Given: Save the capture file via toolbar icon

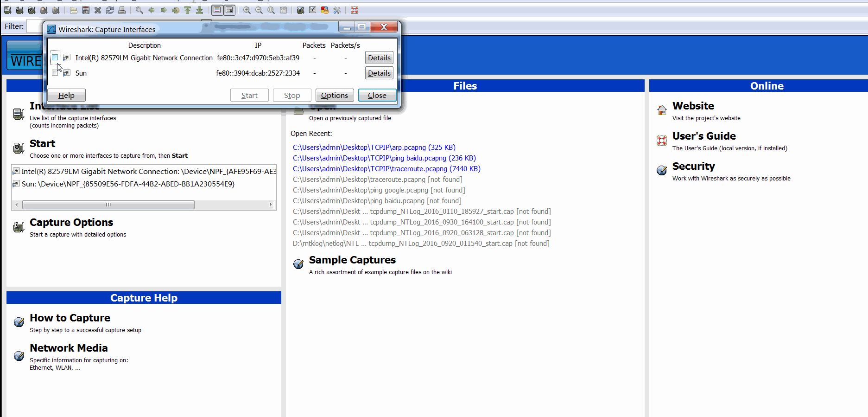Looking at the screenshot, I should (86, 10).
